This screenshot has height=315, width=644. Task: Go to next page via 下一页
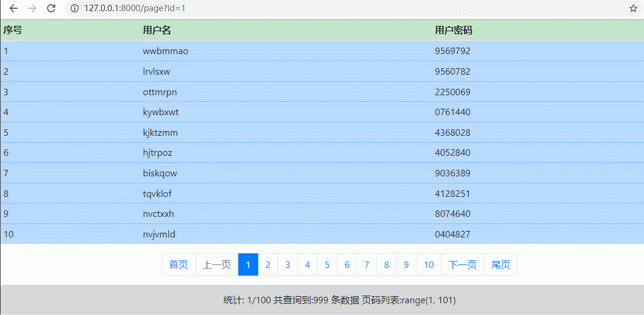(x=462, y=264)
